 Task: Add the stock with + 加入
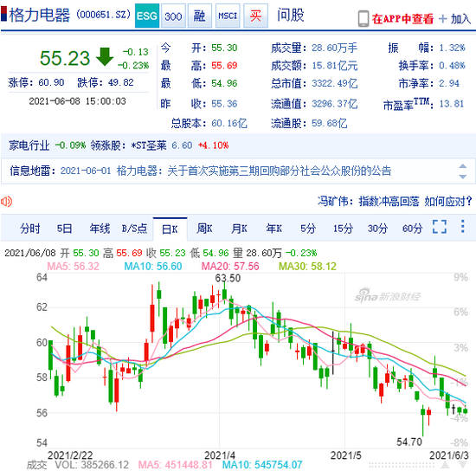(x=455, y=19)
